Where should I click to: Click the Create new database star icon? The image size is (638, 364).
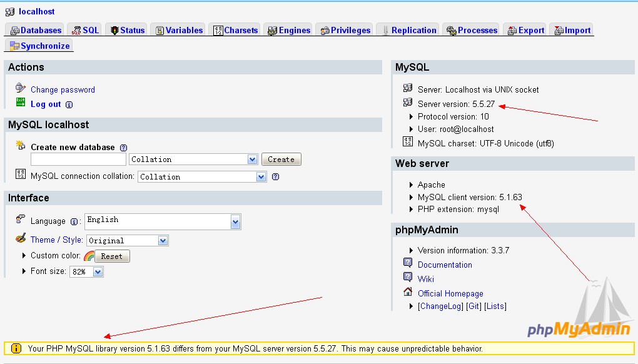point(21,144)
